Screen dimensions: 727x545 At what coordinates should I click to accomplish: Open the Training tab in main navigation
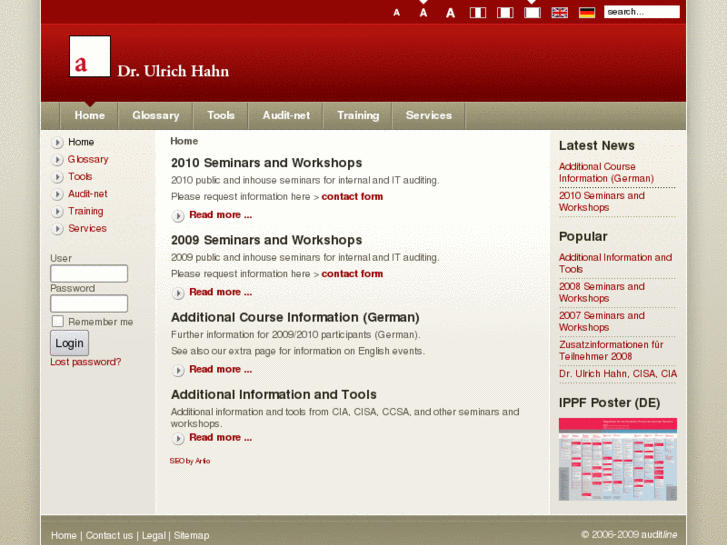[358, 115]
